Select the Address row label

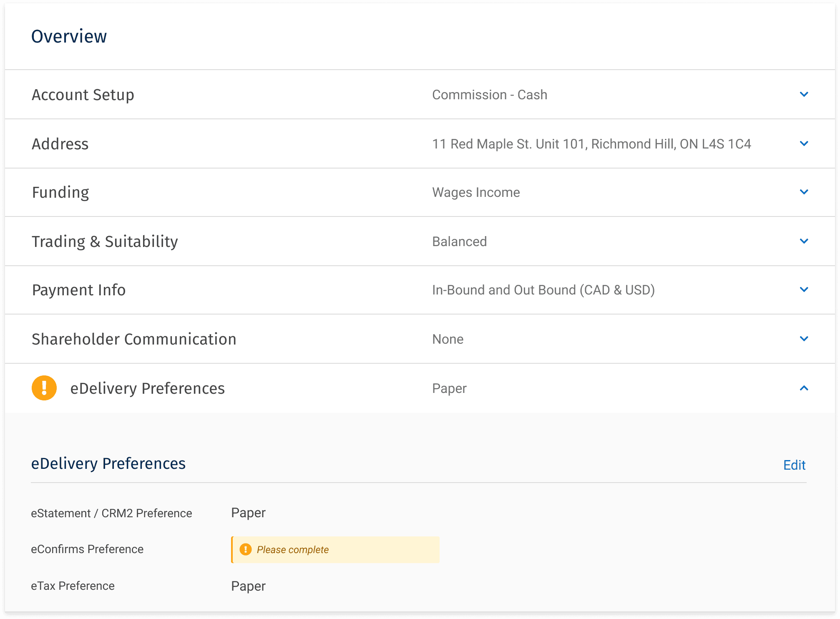(60, 144)
